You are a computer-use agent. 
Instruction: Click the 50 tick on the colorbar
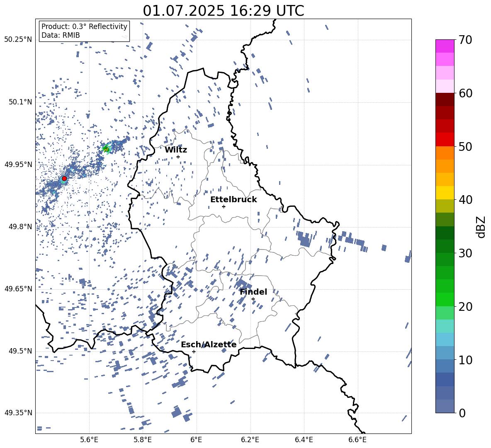465,146
